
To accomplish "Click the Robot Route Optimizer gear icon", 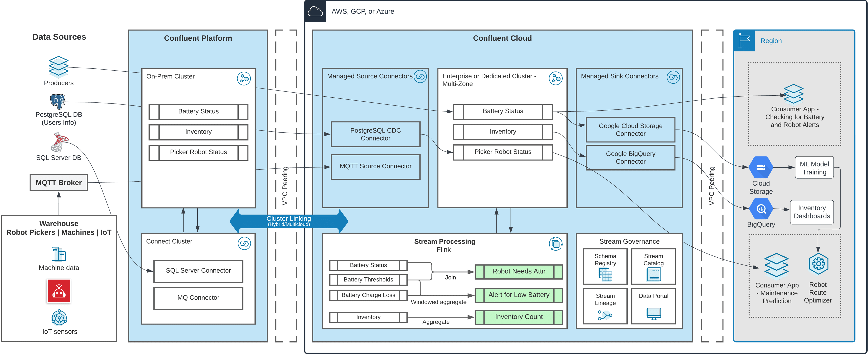I will (x=818, y=264).
